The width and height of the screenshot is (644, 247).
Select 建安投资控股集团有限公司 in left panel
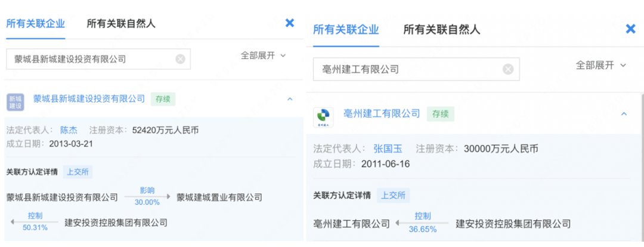click(116, 223)
